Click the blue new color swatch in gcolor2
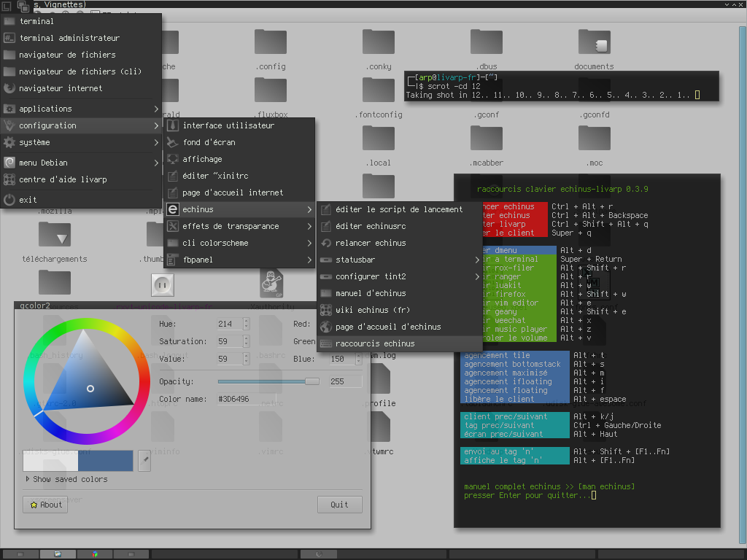The height and width of the screenshot is (560, 747). [105, 461]
